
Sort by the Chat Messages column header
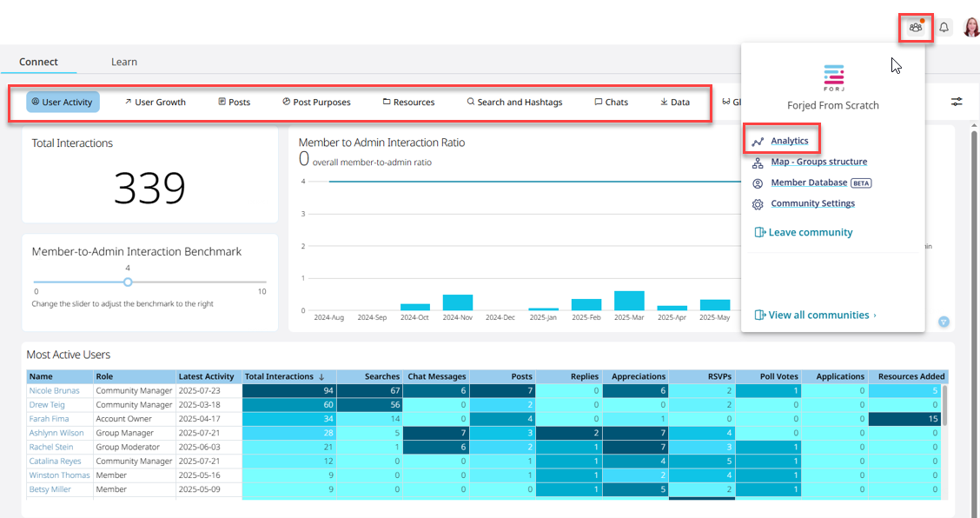(x=437, y=376)
